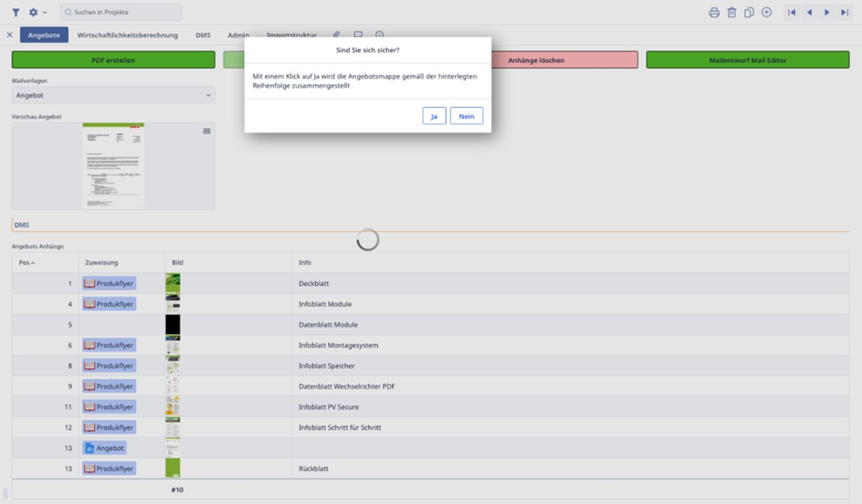Click the Vorschau Angebot document thumbnail

113,166
